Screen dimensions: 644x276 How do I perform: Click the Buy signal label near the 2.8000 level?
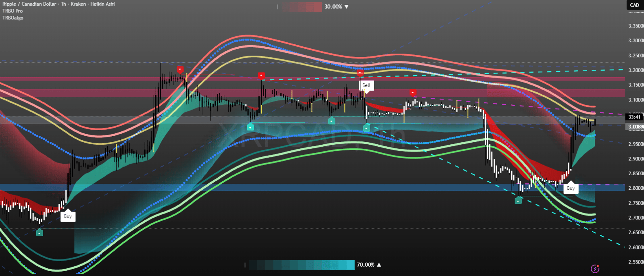point(571,188)
